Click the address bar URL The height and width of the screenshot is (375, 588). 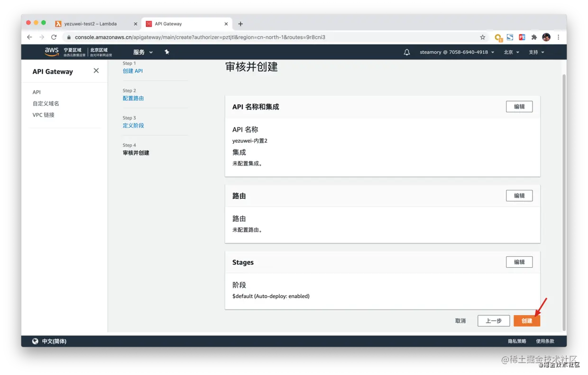[200, 37]
